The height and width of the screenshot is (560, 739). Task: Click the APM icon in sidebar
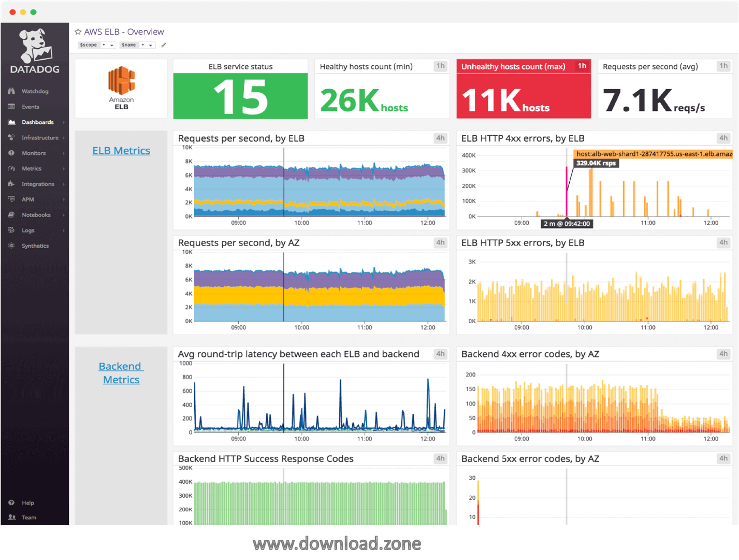(x=11, y=199)
